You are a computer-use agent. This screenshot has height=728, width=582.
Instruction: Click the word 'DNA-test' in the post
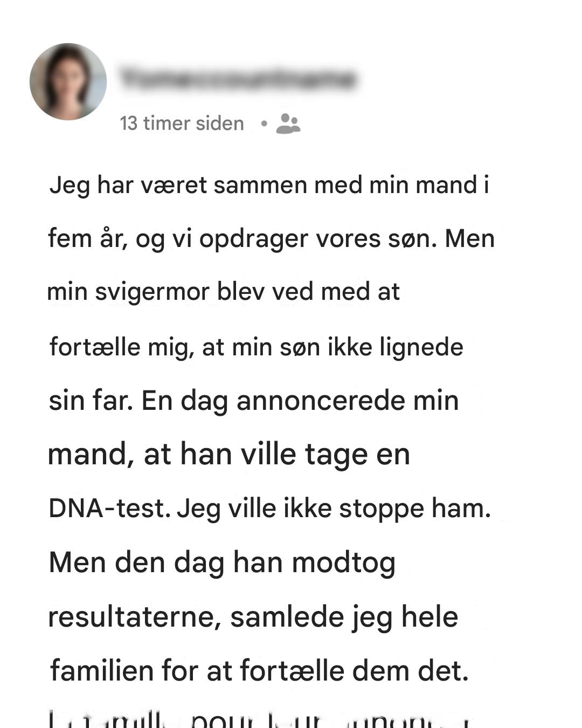(106, 508)
